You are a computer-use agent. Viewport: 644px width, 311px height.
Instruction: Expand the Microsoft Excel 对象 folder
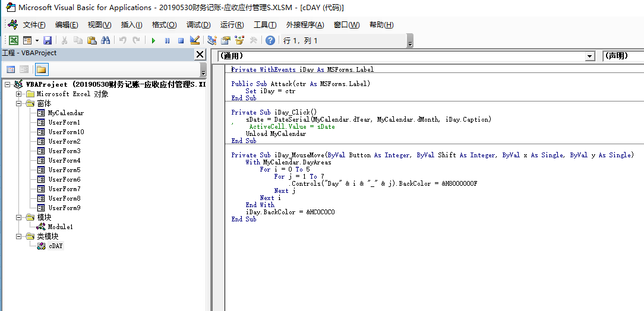[x=18, y=94]
